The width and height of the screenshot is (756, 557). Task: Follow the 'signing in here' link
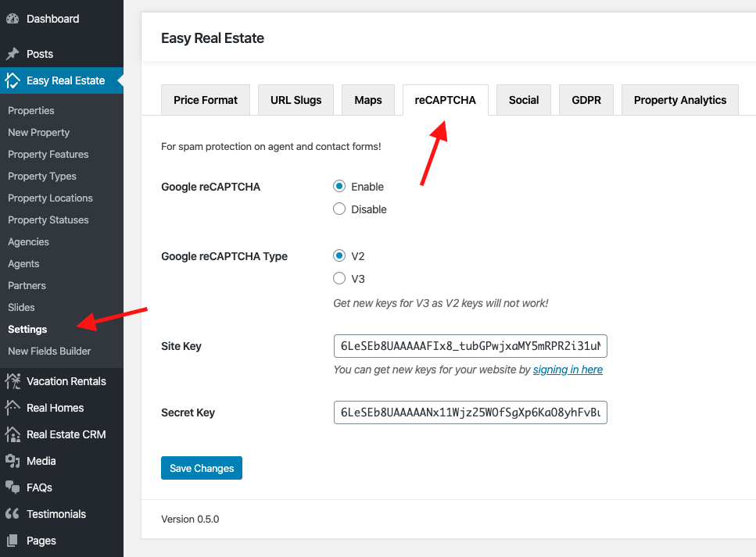[568, 370]
